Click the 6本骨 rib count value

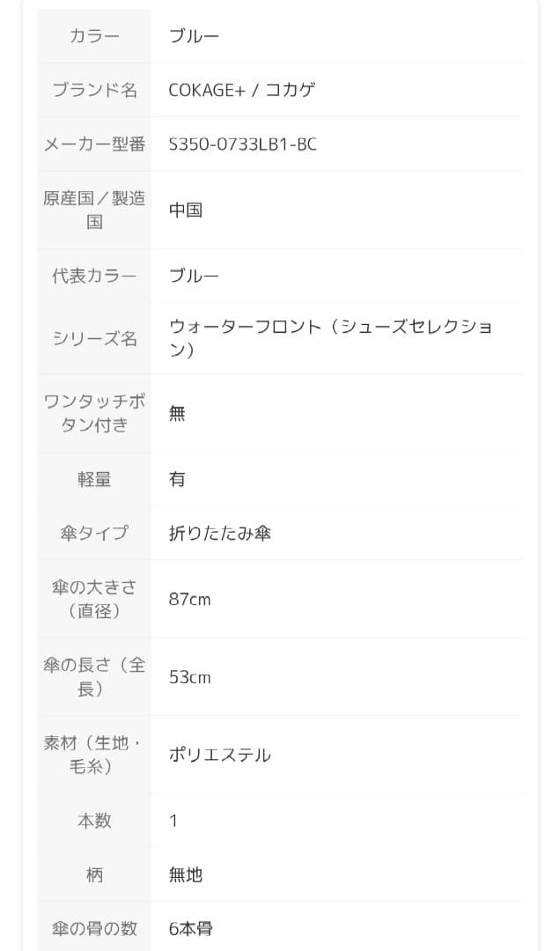[191, 928]
